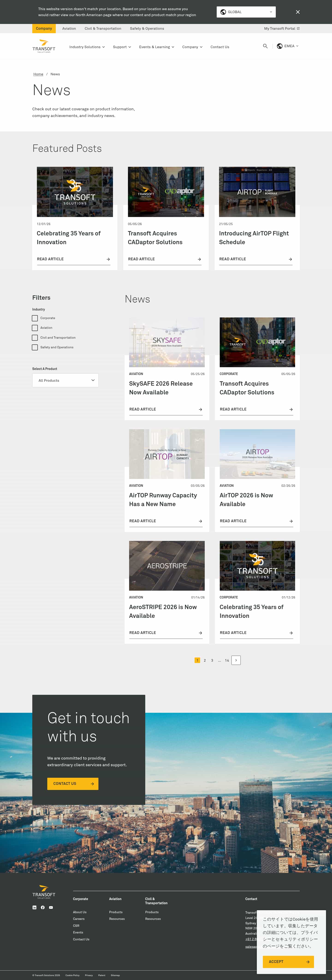Tick the Corporate industry checkbox
332x980 pixels.
coord(35,318)
